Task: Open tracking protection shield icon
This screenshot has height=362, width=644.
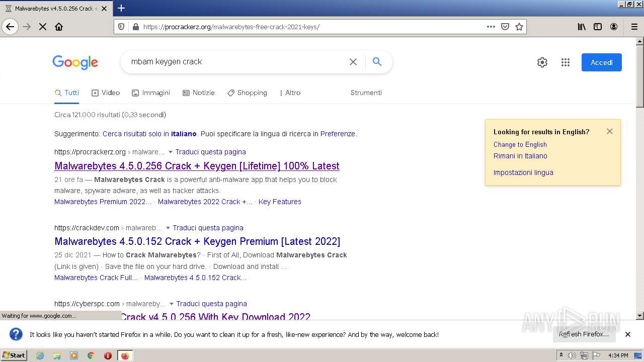Action: tap(121, 27)
